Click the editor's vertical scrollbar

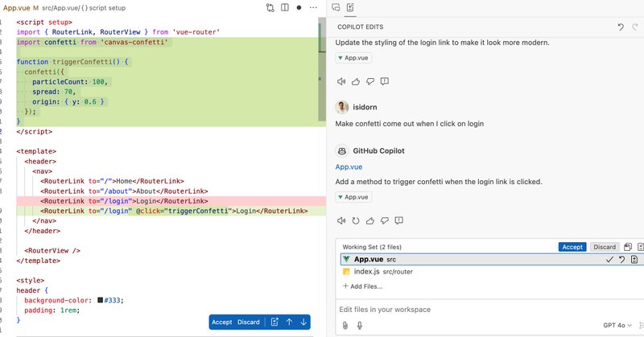click(322, 70)
